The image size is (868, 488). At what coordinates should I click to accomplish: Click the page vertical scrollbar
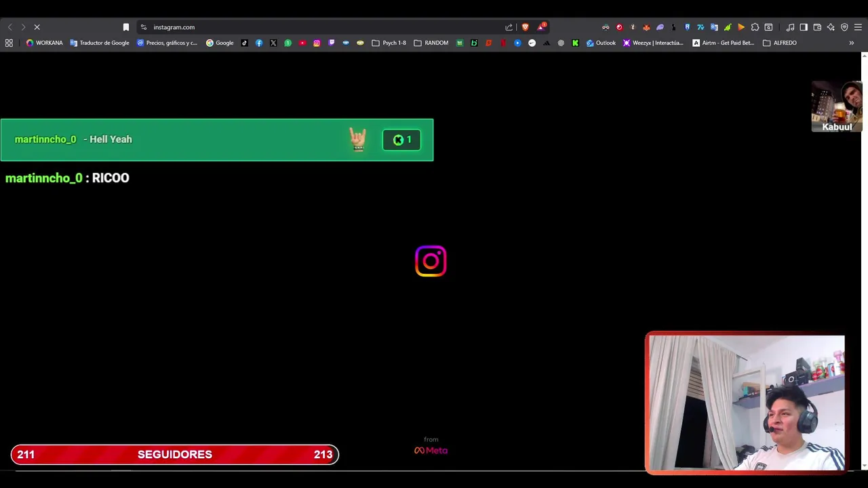[x=864, y=261]
